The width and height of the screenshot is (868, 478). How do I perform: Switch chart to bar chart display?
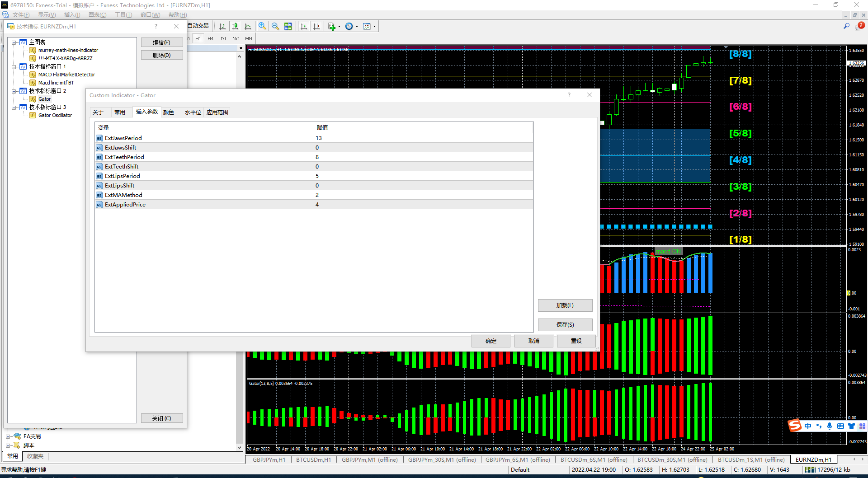pyautogui.click(x=222, y=27)
